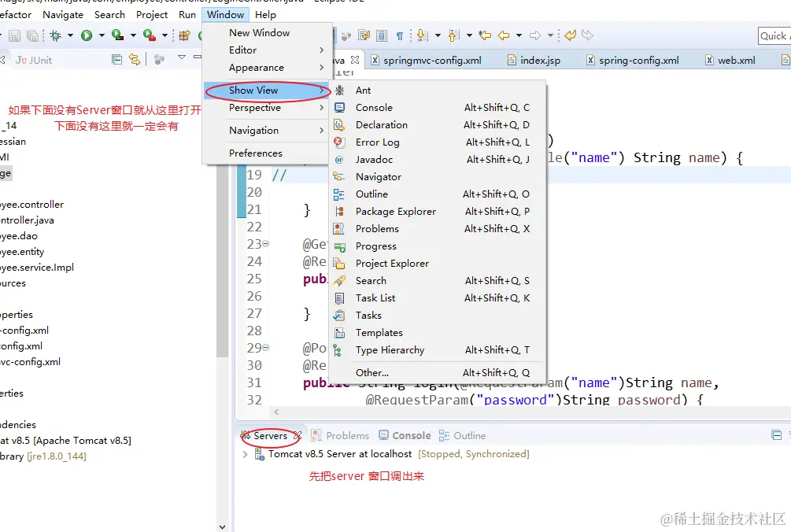Click the Debug bug toolbar icon
This screenshot has width=791, height=532.
click(x=56, y=35)
